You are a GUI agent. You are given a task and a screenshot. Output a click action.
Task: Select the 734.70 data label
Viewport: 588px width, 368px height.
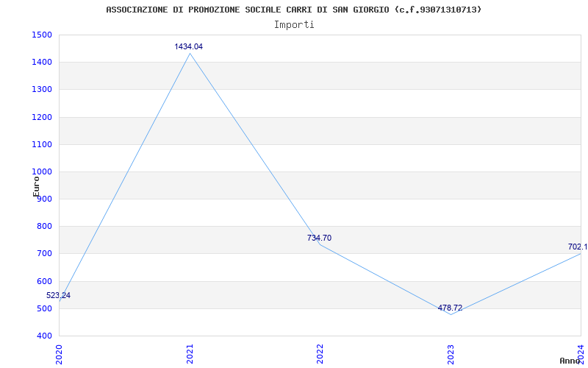[319, 238]
